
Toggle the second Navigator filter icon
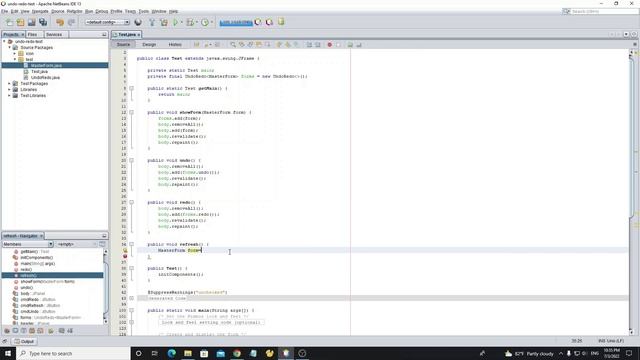[15, 331]
